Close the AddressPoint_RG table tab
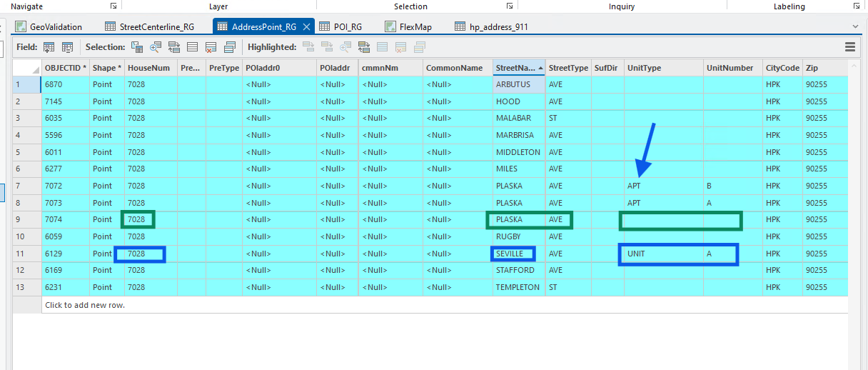Viewport: 868px width, 370px height. coord(306,27)
